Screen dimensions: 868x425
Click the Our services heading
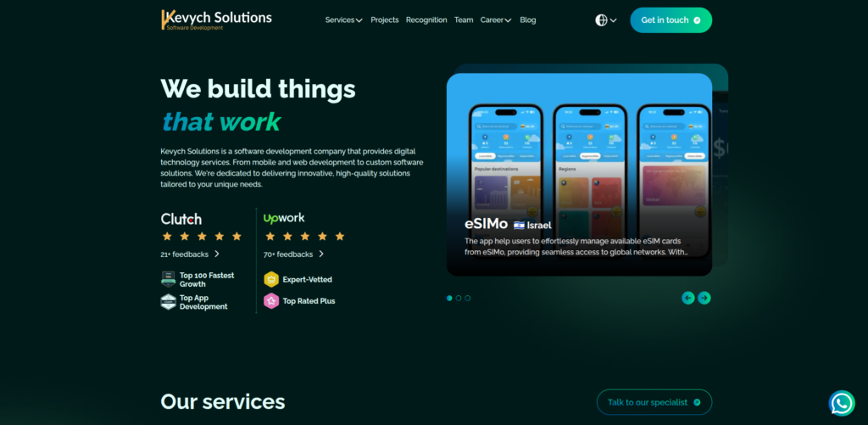[x=223, y=402]
